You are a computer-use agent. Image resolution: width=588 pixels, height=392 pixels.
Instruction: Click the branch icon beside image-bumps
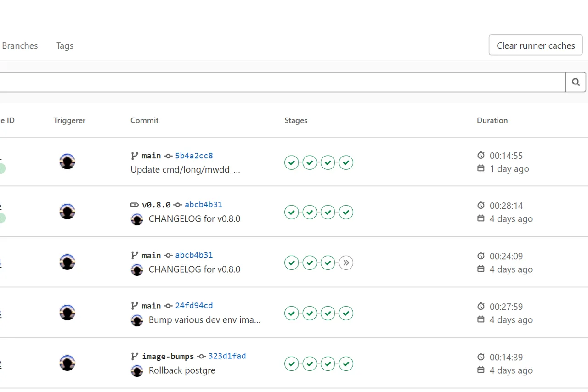tap(135, 356)
